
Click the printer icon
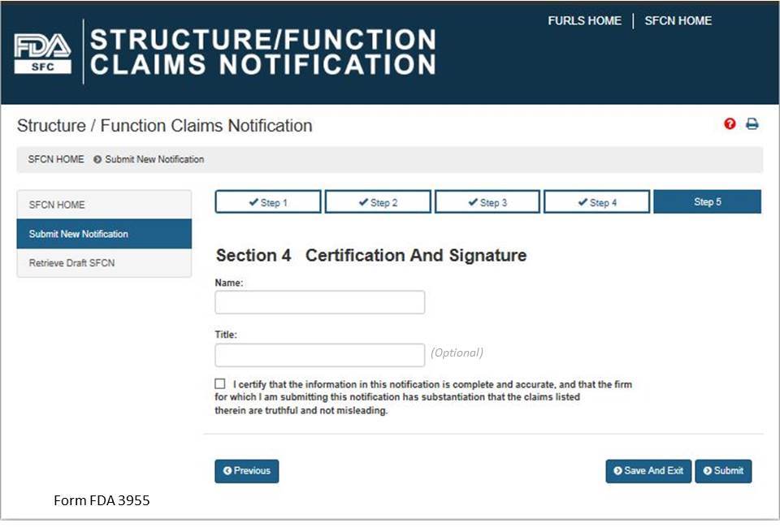tap(752, 124)
